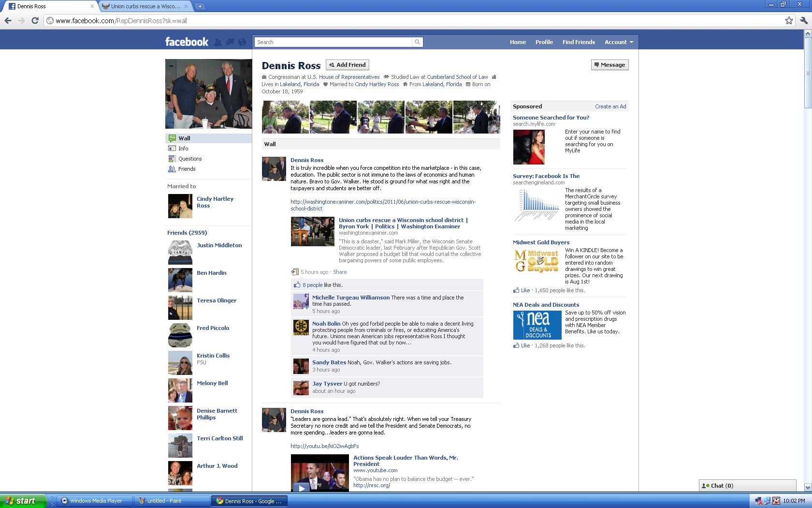Image resolution: width=812 pixels, height=508 pixels.
Task: Open Dennis Ross profile picture
Action: click(x=208, y=94)
